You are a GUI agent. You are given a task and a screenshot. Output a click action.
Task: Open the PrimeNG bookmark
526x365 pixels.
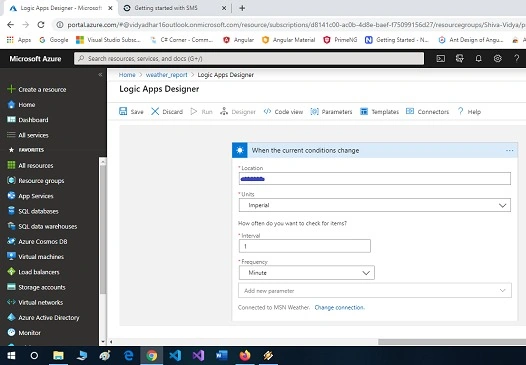(340, 40)
